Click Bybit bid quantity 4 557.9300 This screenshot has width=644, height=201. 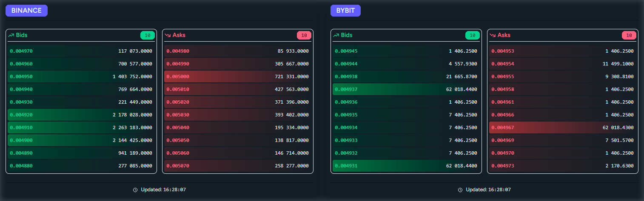(x=463, y=64)
